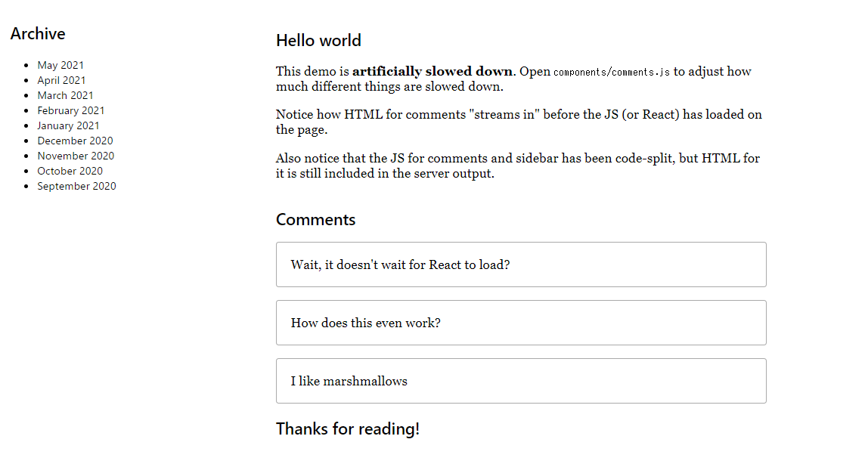Image resolution: width=868 pixels, height=464 pixels.
Task: Select the 'Wait, it doesn't wait for React' comment
Action: [521, 264]
